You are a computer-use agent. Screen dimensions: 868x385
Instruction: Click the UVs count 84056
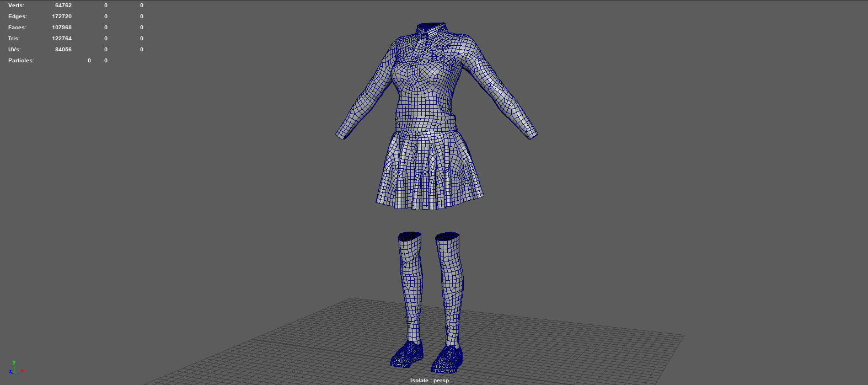pyautogui.click(x=63, y=50)
